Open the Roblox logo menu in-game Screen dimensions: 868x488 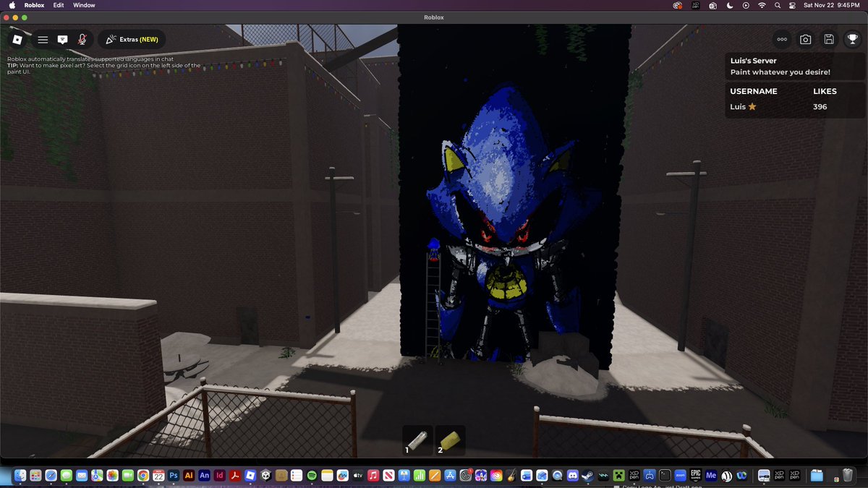click(x=18, y=40)
